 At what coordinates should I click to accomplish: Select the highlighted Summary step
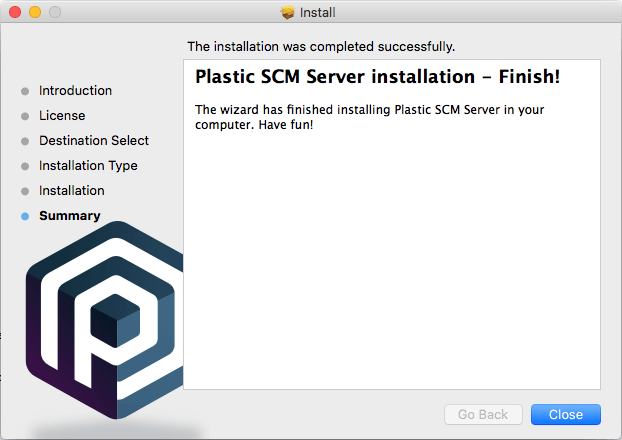click(70, 215)
